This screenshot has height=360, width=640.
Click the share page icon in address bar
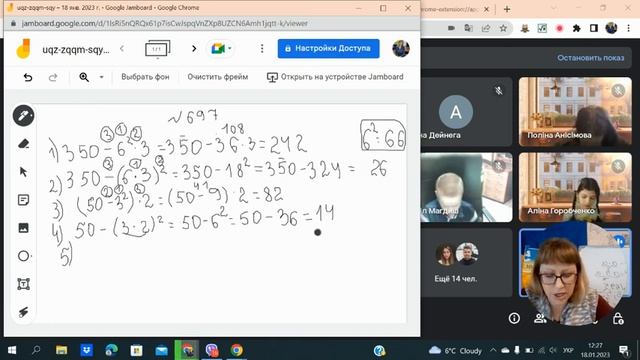click(486, 28)
